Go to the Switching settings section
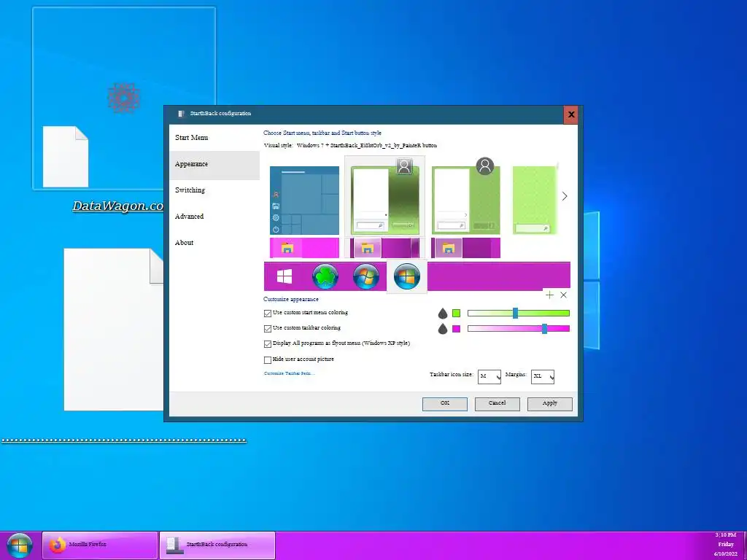The height and width of the screenshot is (560, 747). (x=214, y=190)
